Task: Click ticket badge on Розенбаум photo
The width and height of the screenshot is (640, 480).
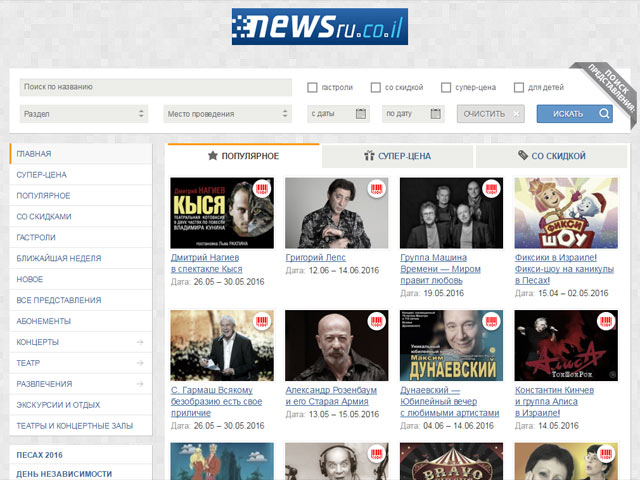Action: point(376,321)
